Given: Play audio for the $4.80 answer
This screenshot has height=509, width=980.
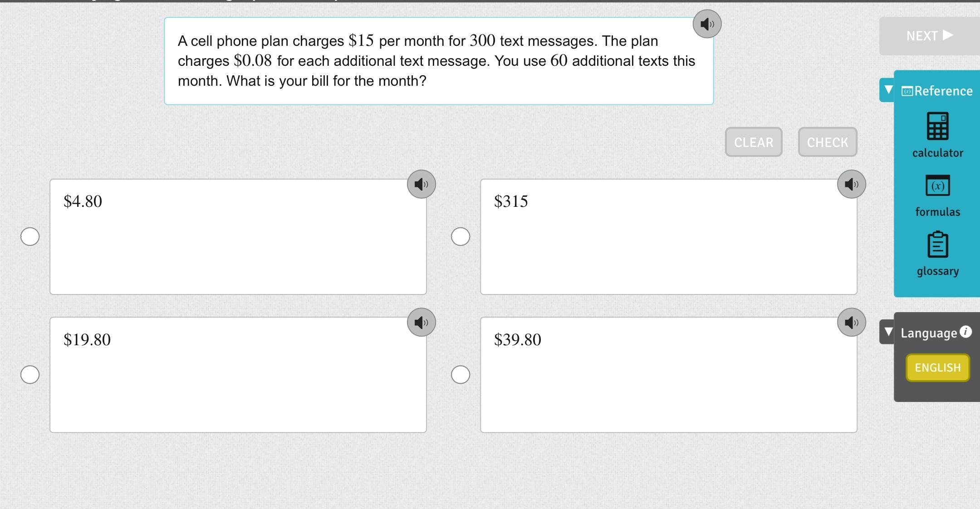Looking at the screenshot, I should click(421, 184).
